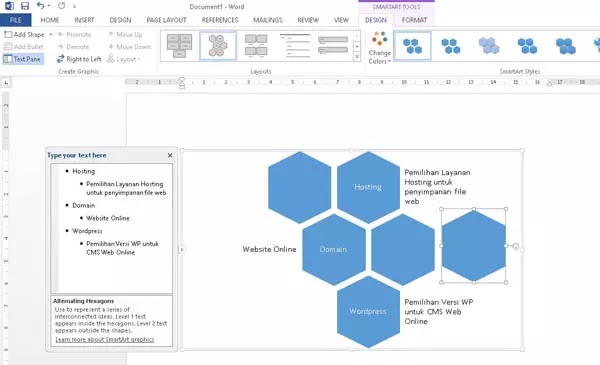The image size is (600, 365).
Task: Select the second SmartArt style thumbnail
Action: click(x=451, y=46)
